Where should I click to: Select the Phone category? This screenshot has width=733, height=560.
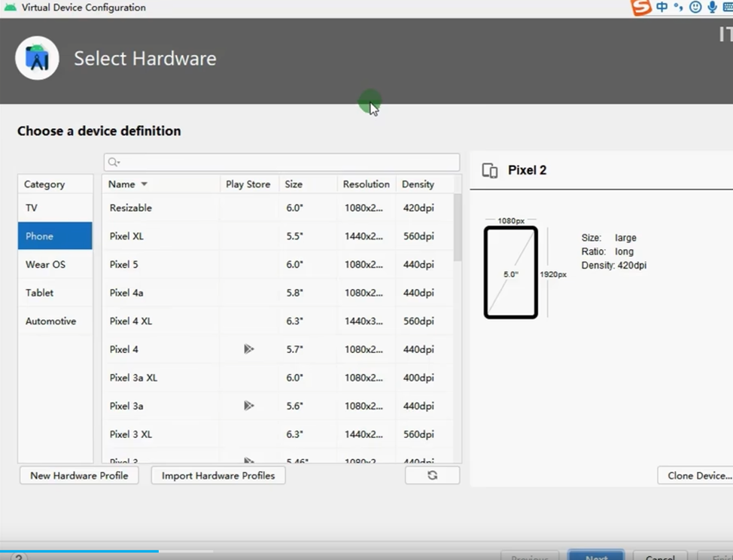(55, 236)
